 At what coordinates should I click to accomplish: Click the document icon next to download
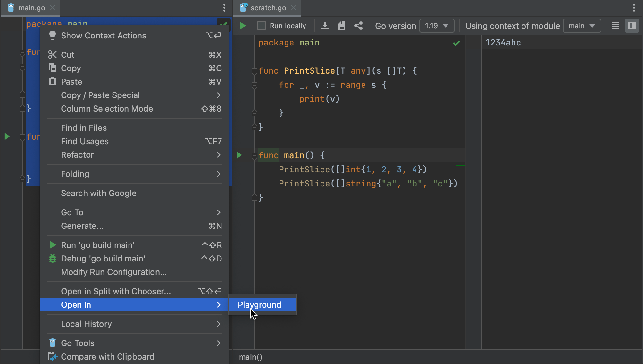click(341, 26)
